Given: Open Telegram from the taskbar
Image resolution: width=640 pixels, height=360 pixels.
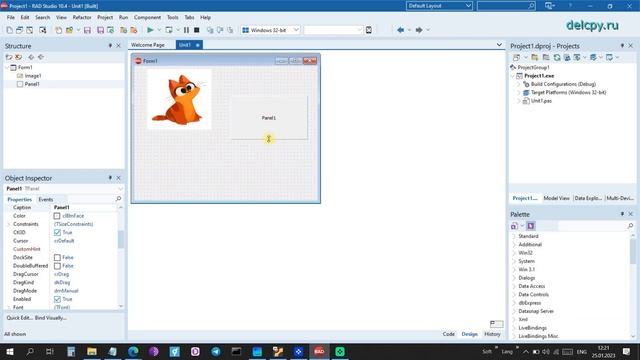Looking at the screenshot, I should 216,351.
